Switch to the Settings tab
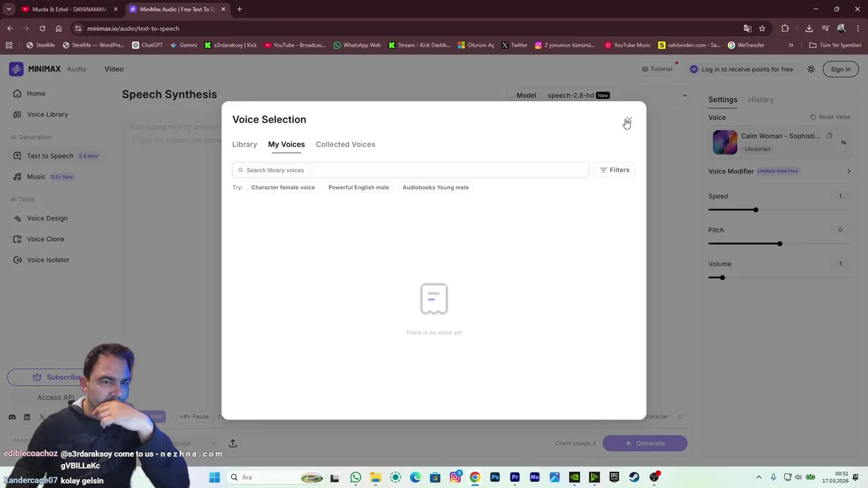 click(x=723, y=100)
